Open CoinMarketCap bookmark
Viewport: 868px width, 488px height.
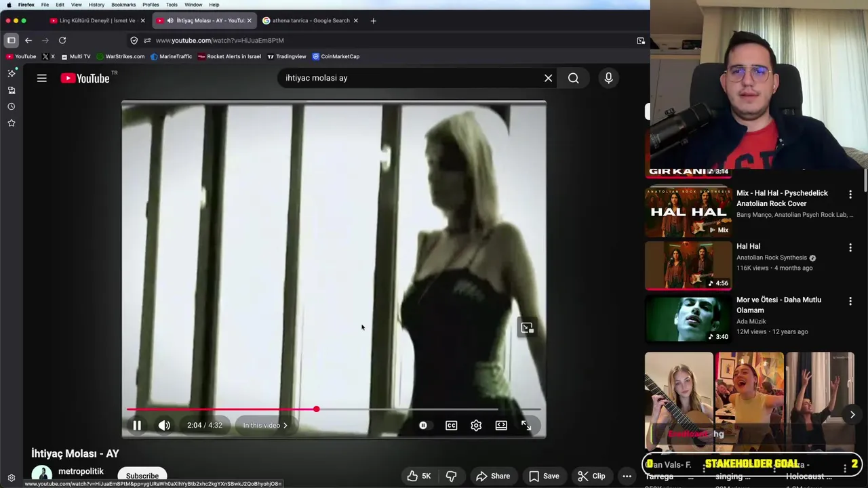click(336, 57)
